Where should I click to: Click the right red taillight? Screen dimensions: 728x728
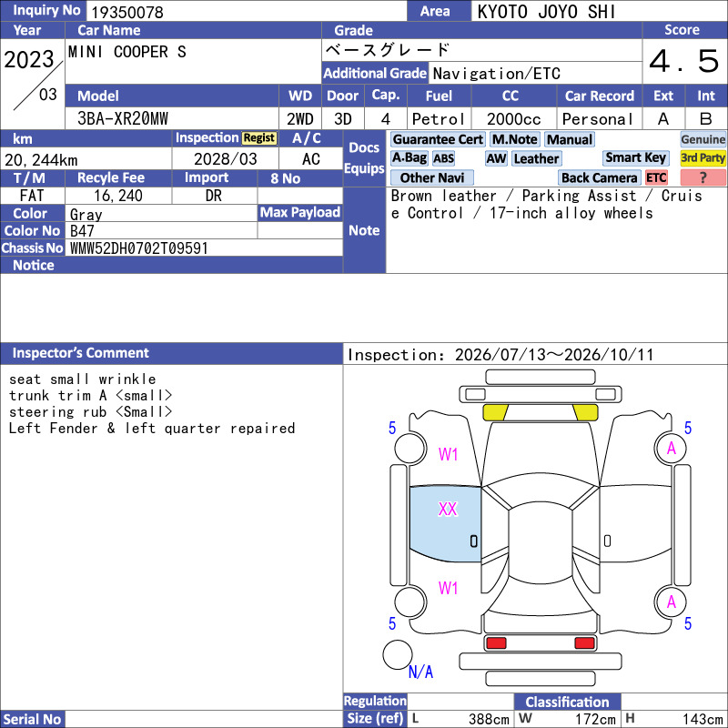(584, 643)
